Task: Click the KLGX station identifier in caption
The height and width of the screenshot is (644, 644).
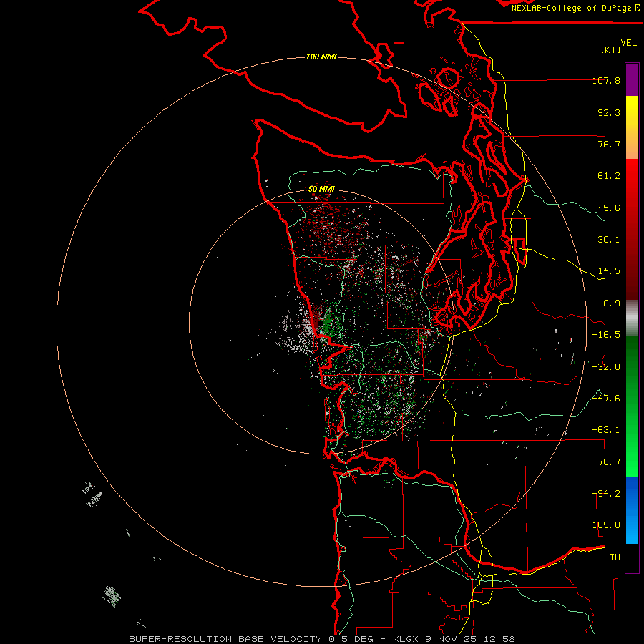Action: (406, 639)
